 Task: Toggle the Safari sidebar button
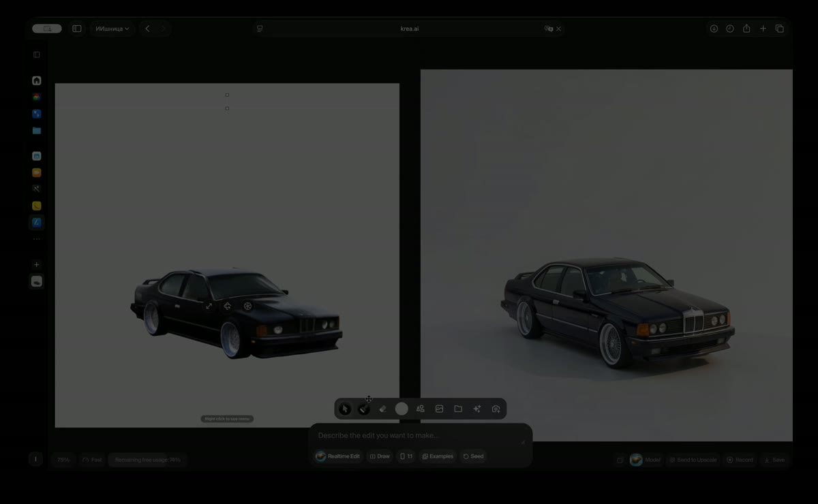click(77, 29)
